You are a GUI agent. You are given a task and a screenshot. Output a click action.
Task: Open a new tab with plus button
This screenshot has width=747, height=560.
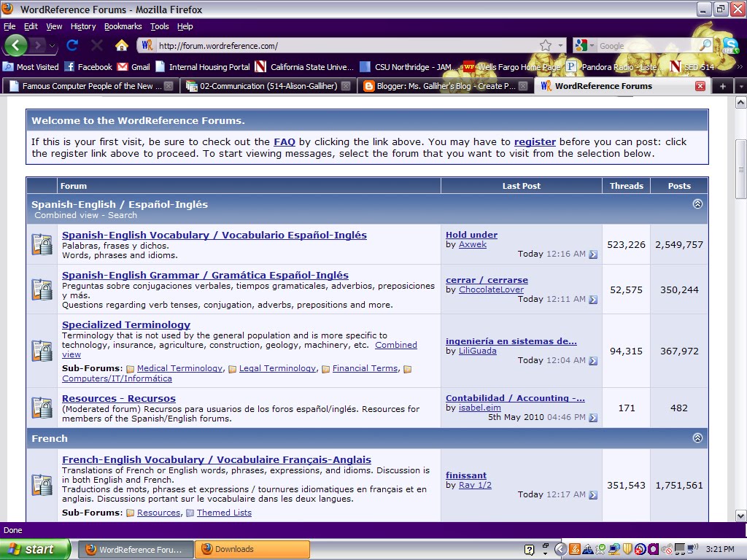click(x=723, y=86)
